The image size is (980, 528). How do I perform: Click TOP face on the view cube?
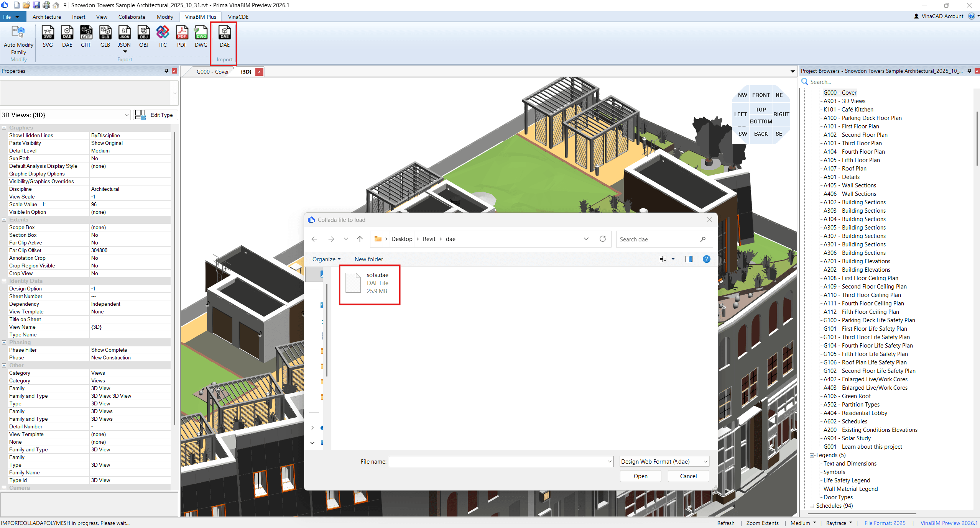pos(761,110)
